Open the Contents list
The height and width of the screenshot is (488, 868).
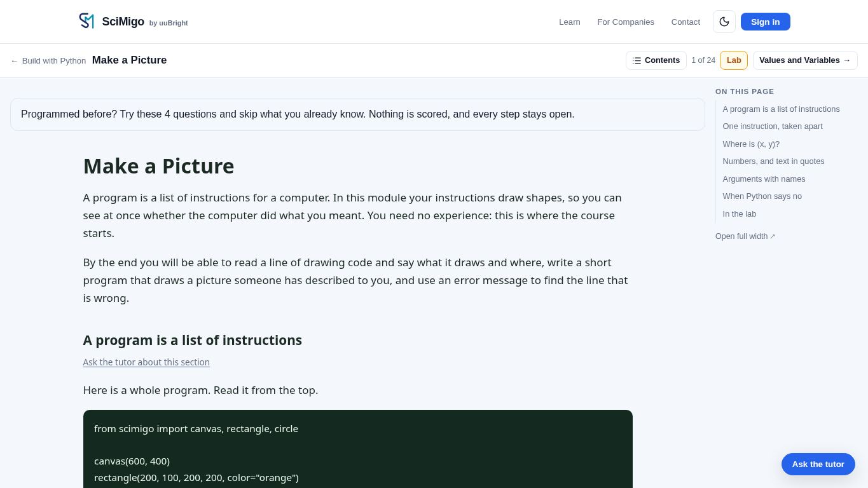656,60
